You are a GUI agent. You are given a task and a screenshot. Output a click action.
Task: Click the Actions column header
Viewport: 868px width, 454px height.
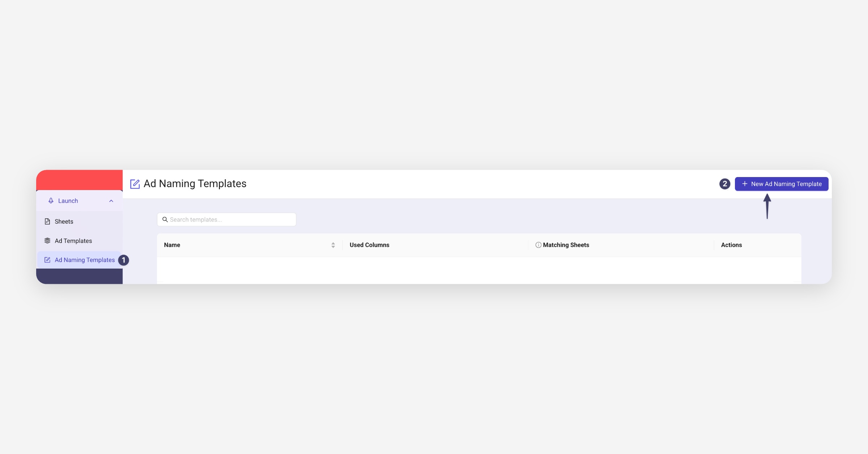(x=758, y=245)
